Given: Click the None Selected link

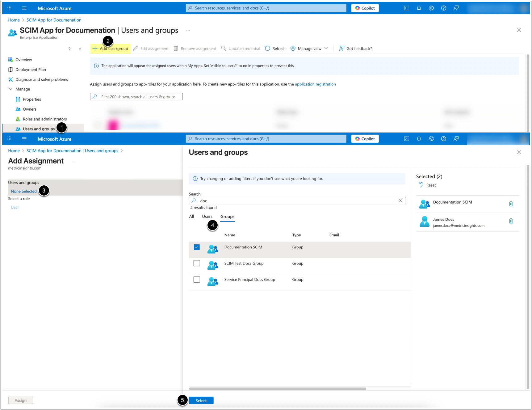Looking at the screenshot, I should coord(24,191).
